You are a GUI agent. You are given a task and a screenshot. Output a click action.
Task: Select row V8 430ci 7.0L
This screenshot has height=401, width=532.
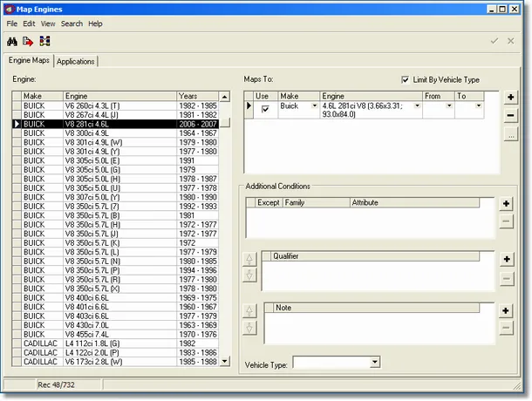[115, 325]
